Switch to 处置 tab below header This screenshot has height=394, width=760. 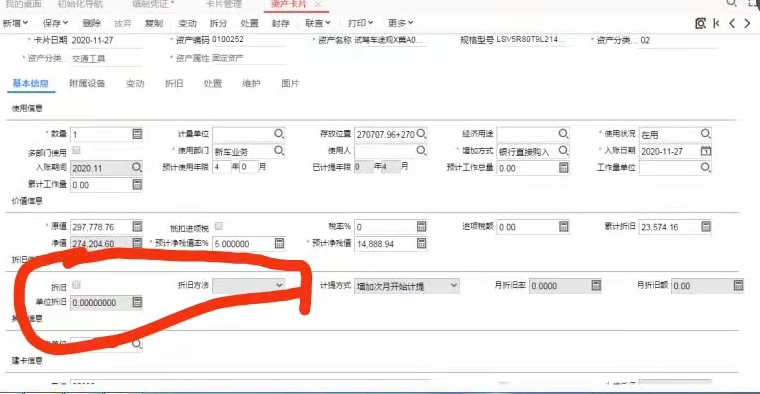(213, 83)
